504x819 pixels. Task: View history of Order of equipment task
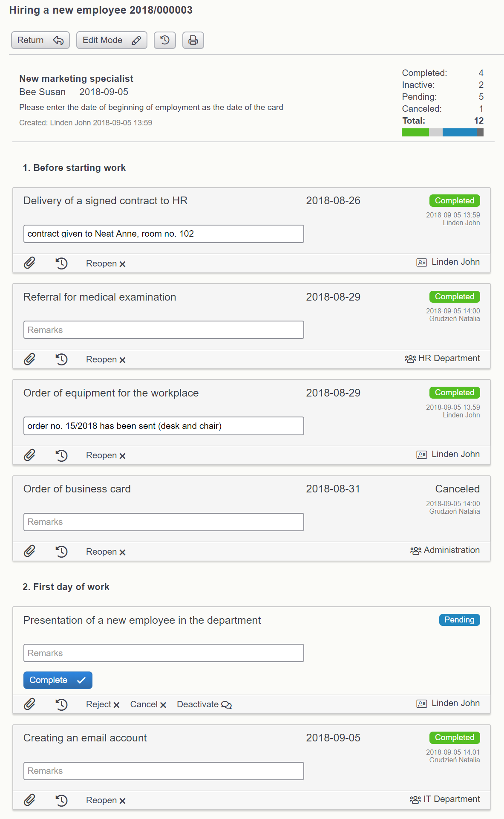62,455
